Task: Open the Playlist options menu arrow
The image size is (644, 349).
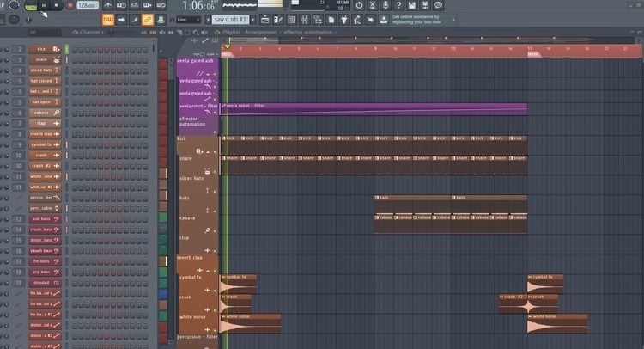Action: pos(217,32)
